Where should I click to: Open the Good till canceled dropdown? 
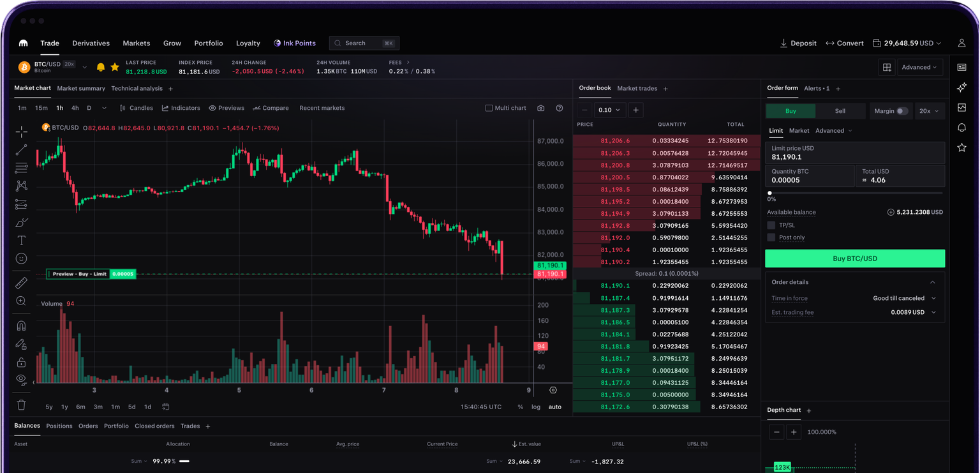pos(904,298)
